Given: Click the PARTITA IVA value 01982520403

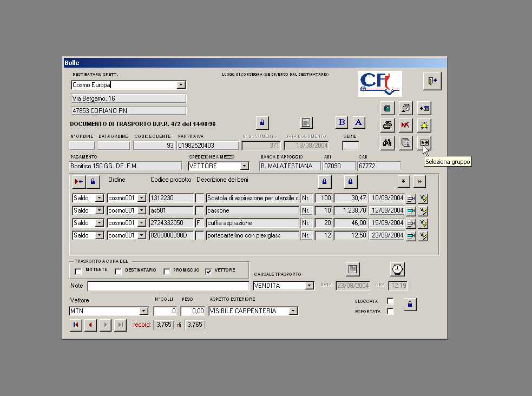Looking at the screenshot, I should [x=208, y=146].
